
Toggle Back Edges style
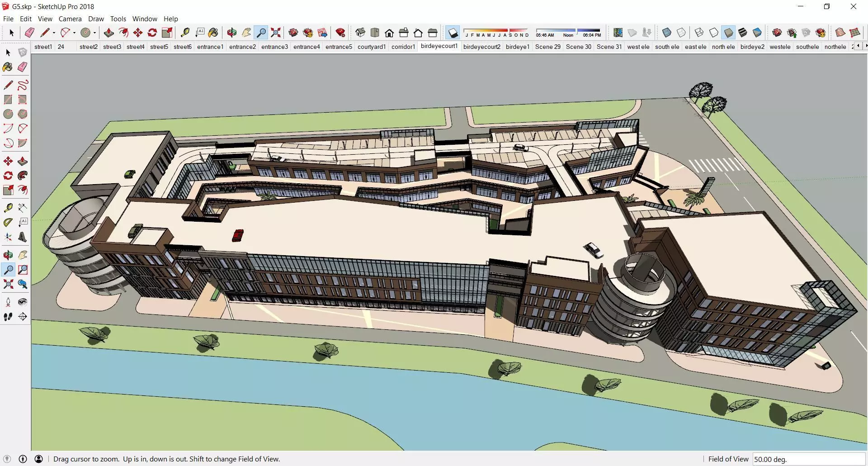[681, 33]
